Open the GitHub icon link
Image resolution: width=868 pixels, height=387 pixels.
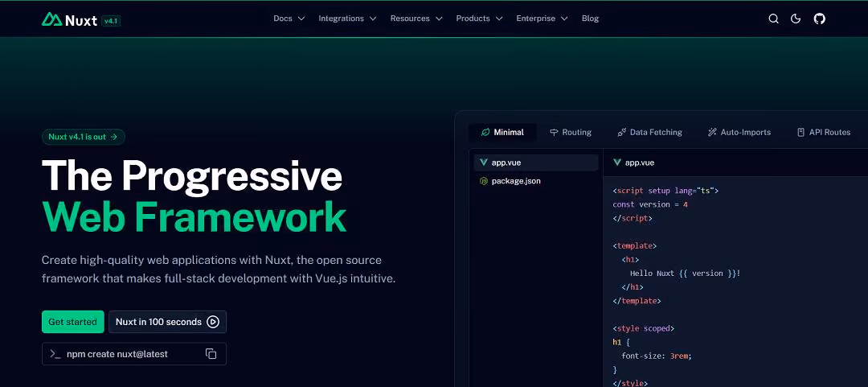click(x=819, y=19)
